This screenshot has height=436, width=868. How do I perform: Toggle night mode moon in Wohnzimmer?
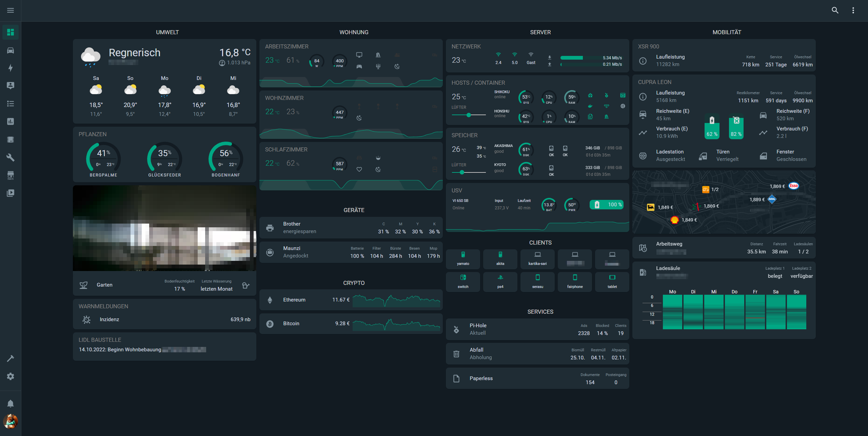tap(359, 118)
